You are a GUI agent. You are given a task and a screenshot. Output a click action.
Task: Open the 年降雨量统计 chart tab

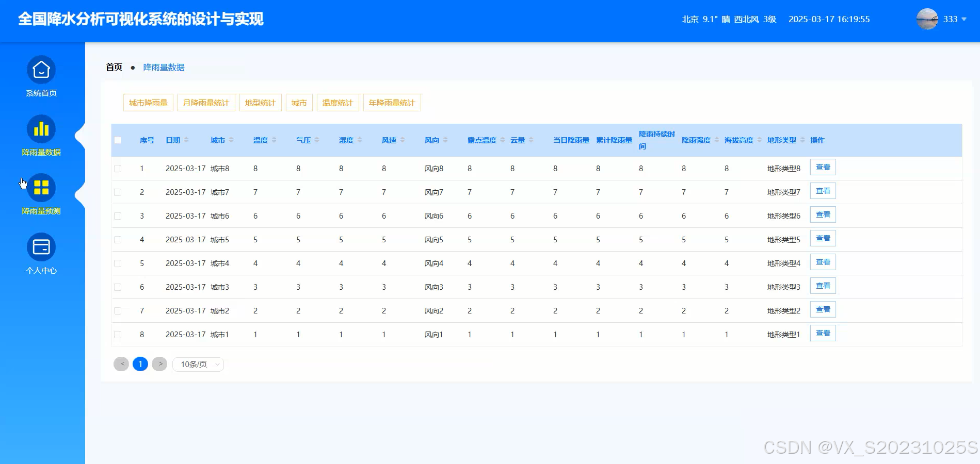tap(392, 103)
